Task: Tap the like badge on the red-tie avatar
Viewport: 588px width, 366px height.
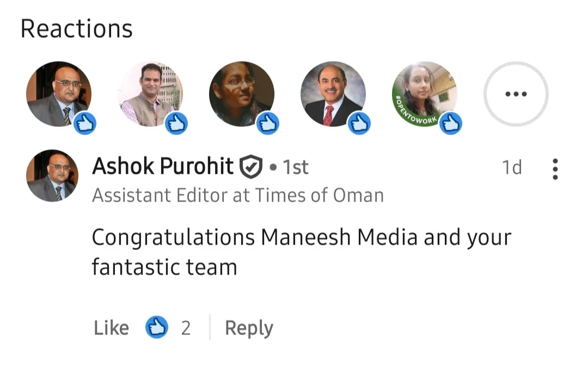Action: pyautogui.click(x=359, y=123)
